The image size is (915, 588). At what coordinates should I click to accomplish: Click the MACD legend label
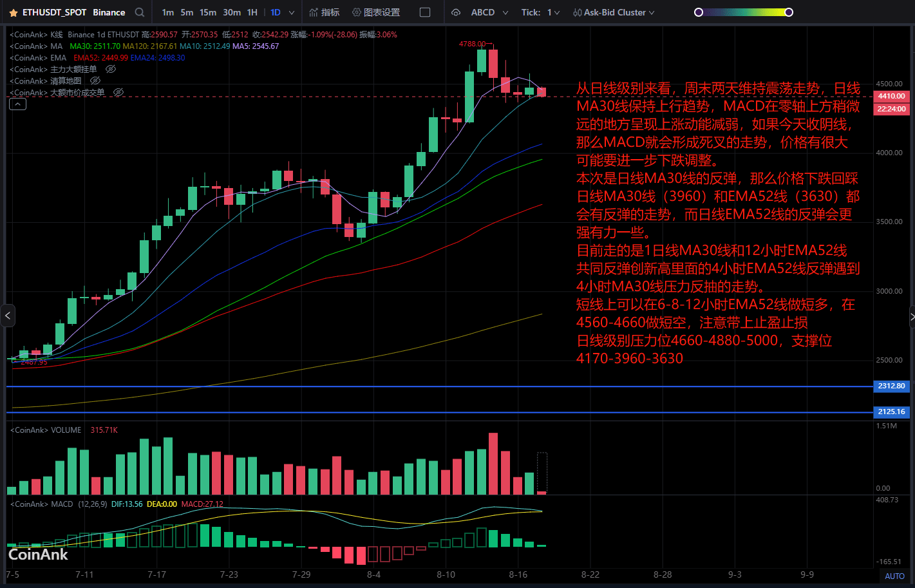(x=62, y=504)
